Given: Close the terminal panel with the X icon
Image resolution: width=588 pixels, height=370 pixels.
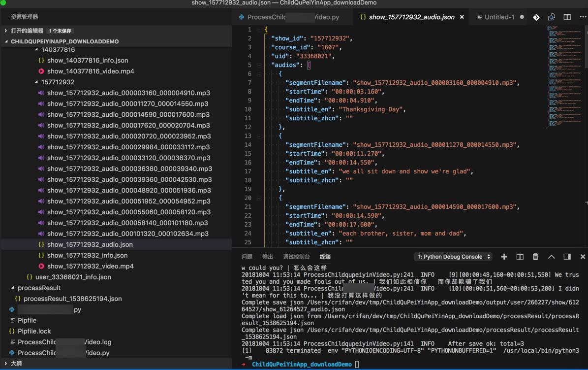Looking at the screenshot, I should pos(583,257).
